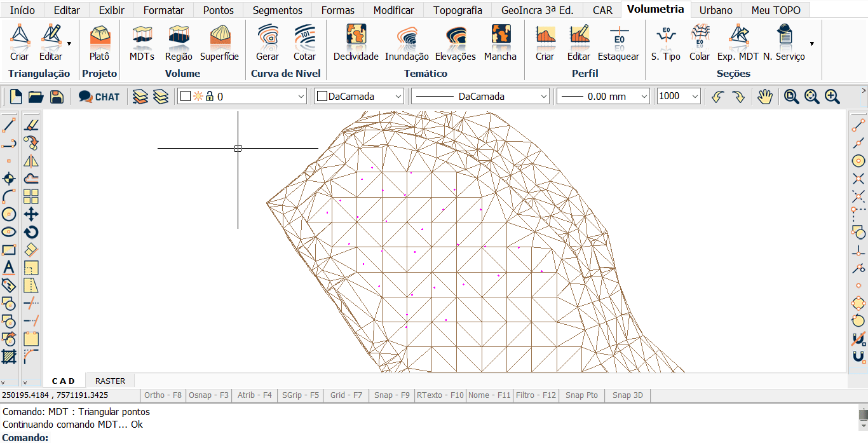Toggle Snap - F9
The image size is (868, 443).
tap(392, 395)
